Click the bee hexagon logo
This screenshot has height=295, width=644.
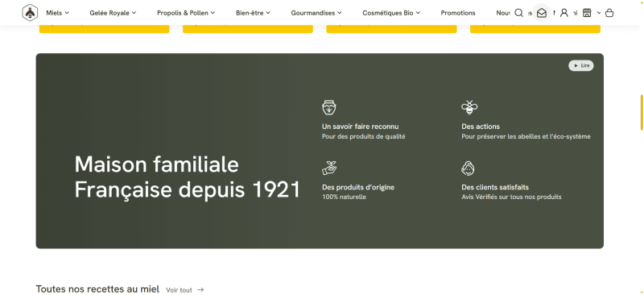[30, 13]
